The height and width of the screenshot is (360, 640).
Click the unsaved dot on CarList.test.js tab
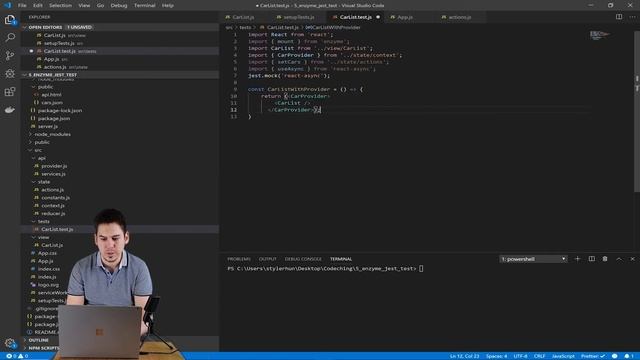click(378, 17)
